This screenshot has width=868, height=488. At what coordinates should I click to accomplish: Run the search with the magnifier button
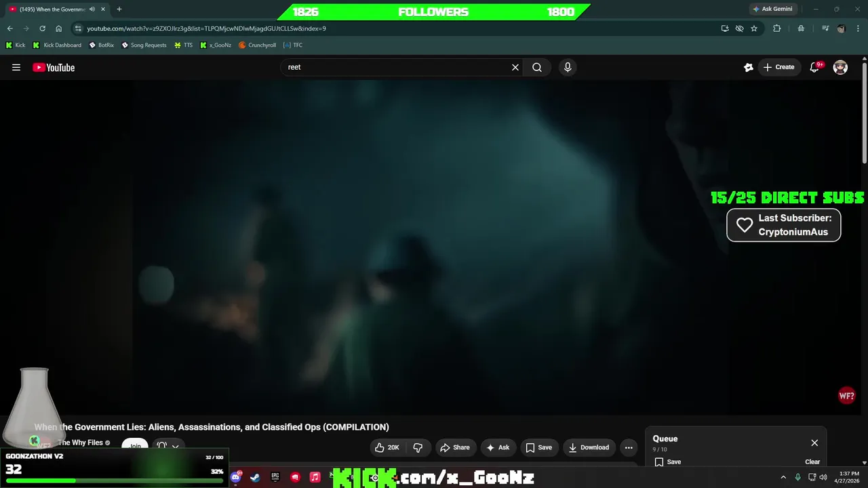coord(537,67)
